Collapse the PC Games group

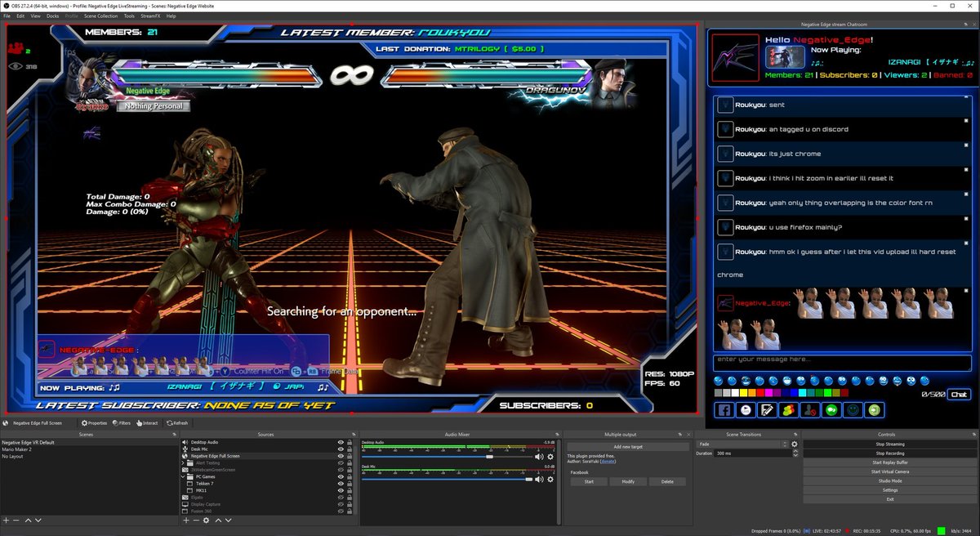[185, 476]
